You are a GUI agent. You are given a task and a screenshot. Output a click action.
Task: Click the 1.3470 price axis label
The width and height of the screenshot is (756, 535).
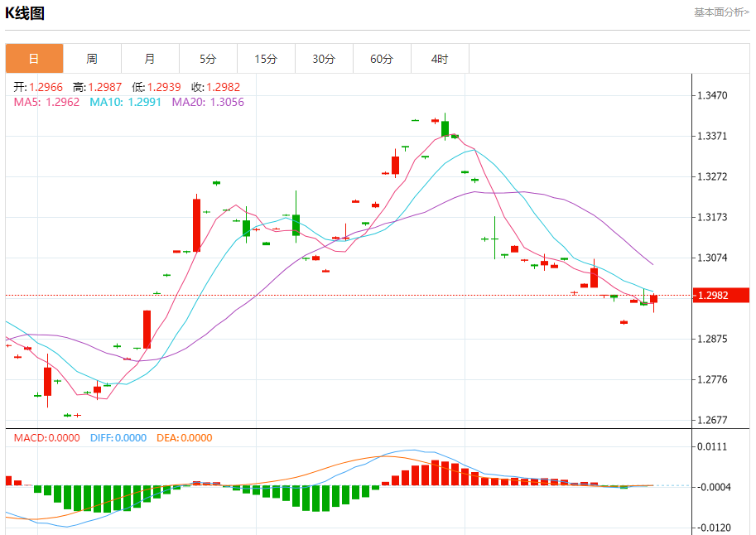(x=711, y=96)
